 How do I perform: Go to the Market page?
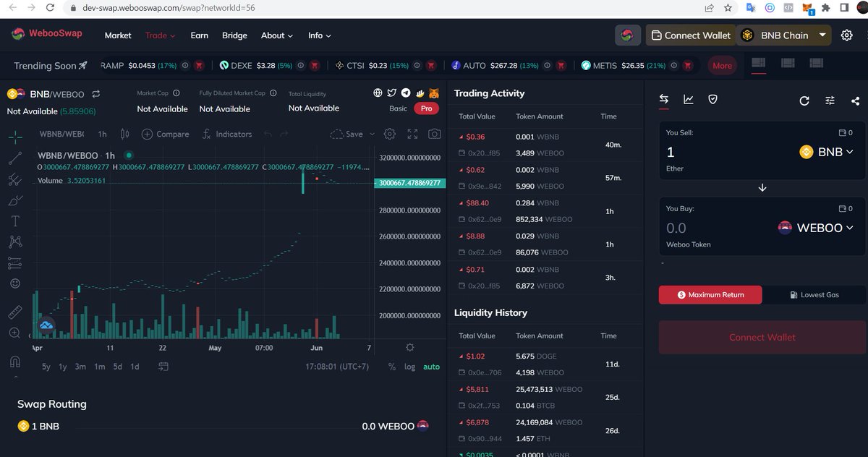(118, 35)
